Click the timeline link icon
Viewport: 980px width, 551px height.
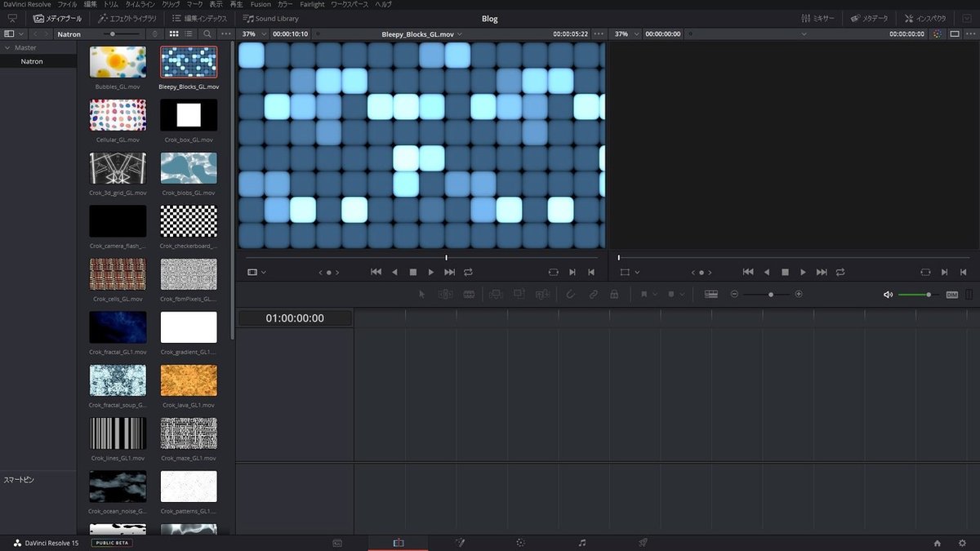pyautogui.click(x=593, y=294)
